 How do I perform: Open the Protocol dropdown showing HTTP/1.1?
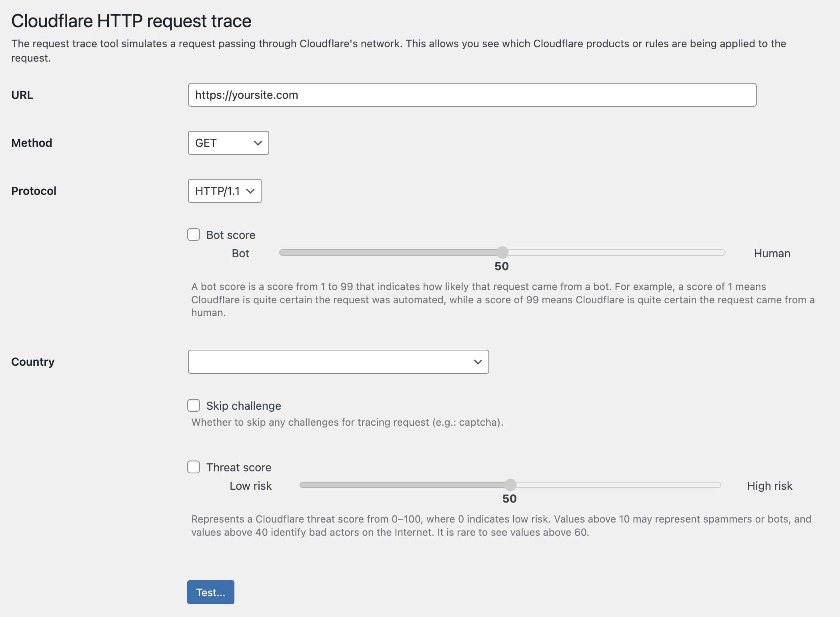224,191
